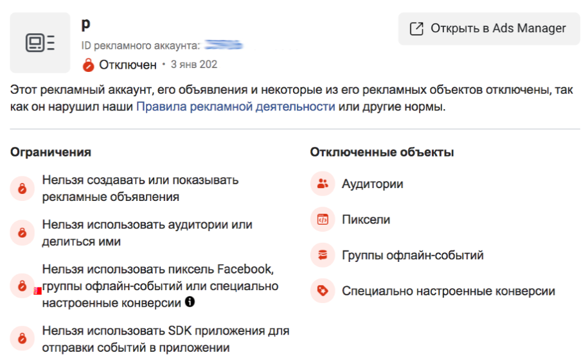
Task: Click the Facebook pixel restriction lock icon
Action: (x=22, y=286)
